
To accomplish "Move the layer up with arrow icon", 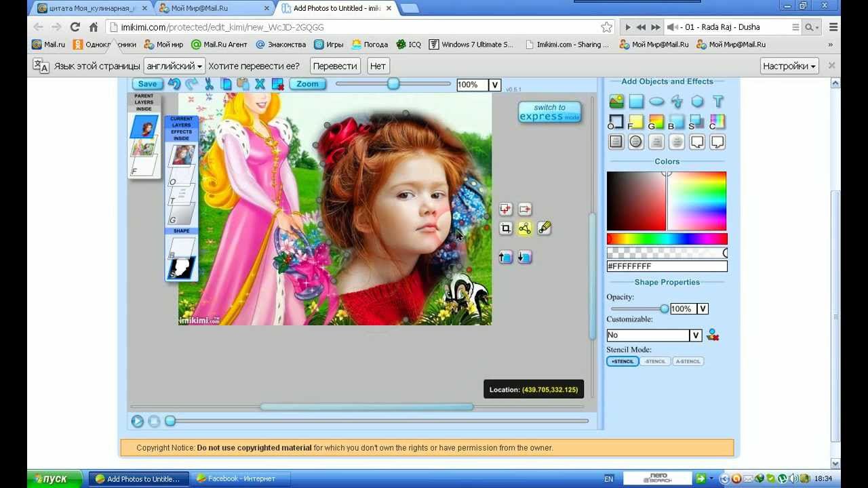I will pyautogui.click(x=506, y=257).
